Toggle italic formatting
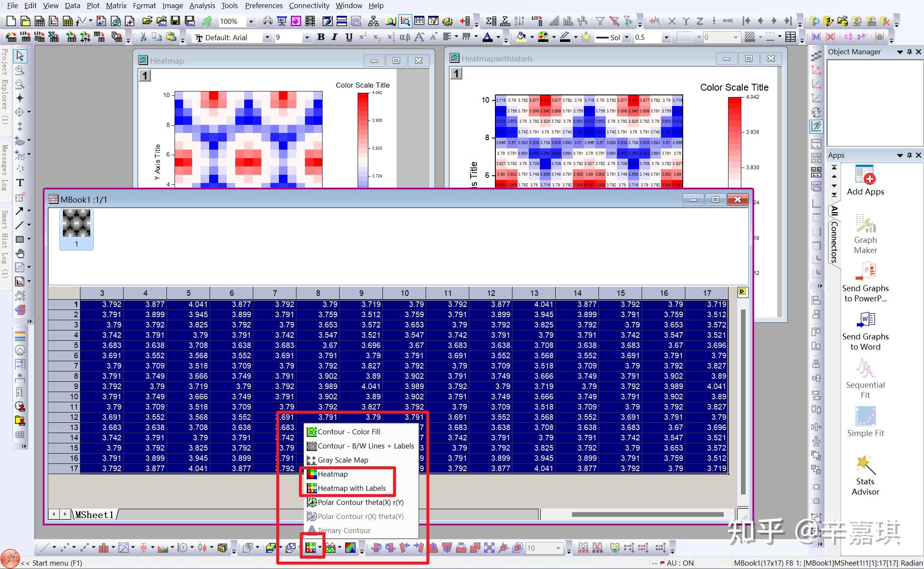This screenshot has height=569, width=924. (335, 37)
